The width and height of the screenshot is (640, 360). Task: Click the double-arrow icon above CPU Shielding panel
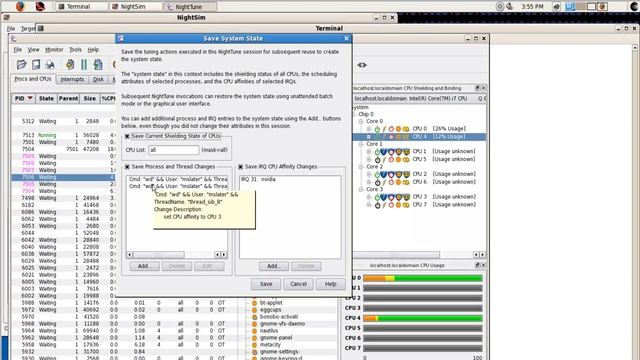pyautogui.click(x=362, y=65)
